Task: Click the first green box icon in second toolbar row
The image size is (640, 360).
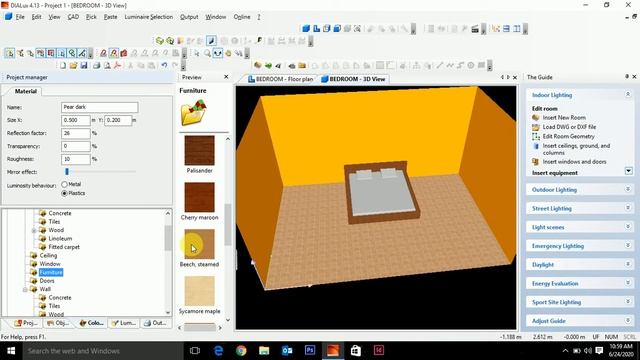Action: coord(160,41)
